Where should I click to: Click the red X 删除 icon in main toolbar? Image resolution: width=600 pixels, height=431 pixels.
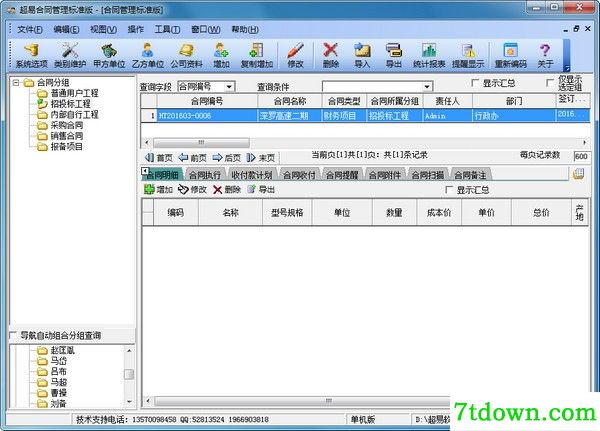pyautogui.click(x=331, y=56)
